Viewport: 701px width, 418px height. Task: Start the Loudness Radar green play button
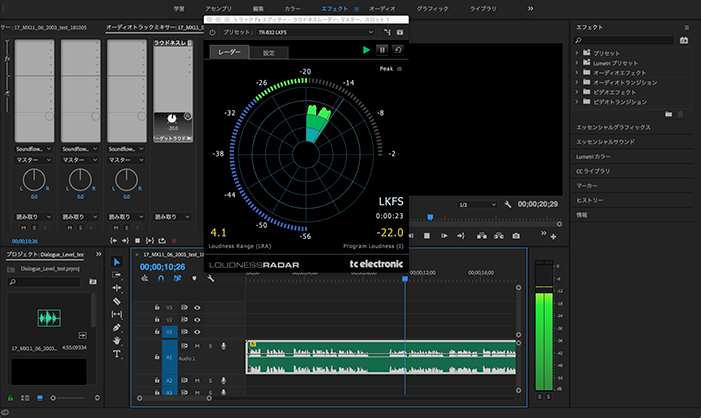coord(367,50)
